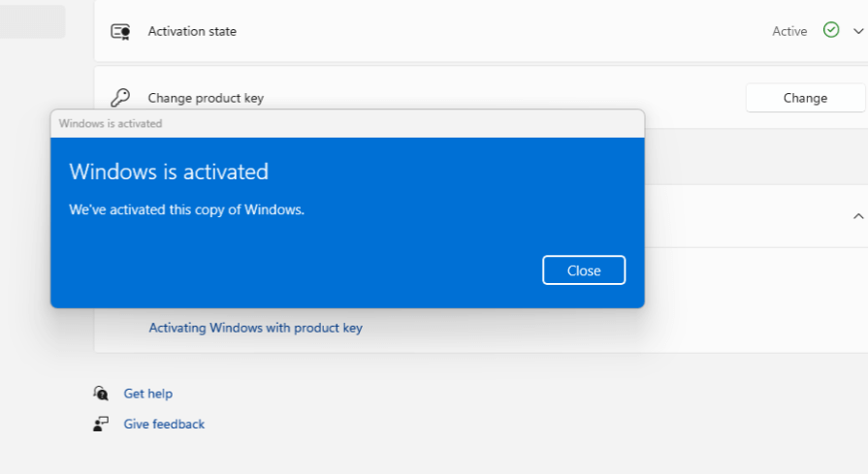Expand the Activation state chevron

pyautogui.click(x=857, y=31)
